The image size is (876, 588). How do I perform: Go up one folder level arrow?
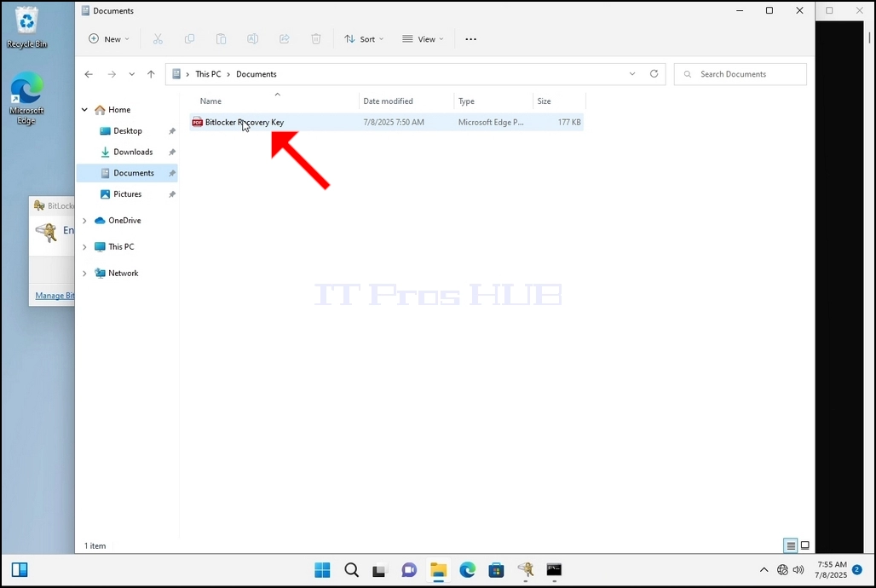tap(151, 74)
